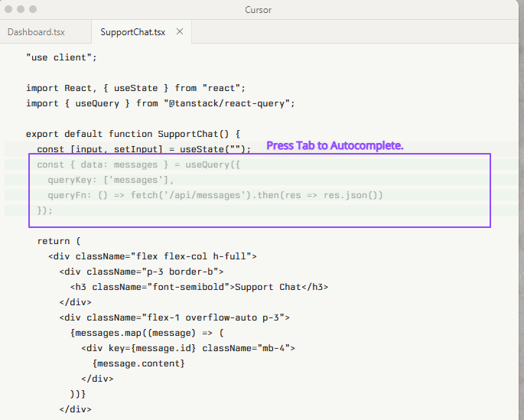This screenshot has height=420, width=524.
Task: Switch to the Dashboard.tsx tab
Action: (x=36, y=32)
